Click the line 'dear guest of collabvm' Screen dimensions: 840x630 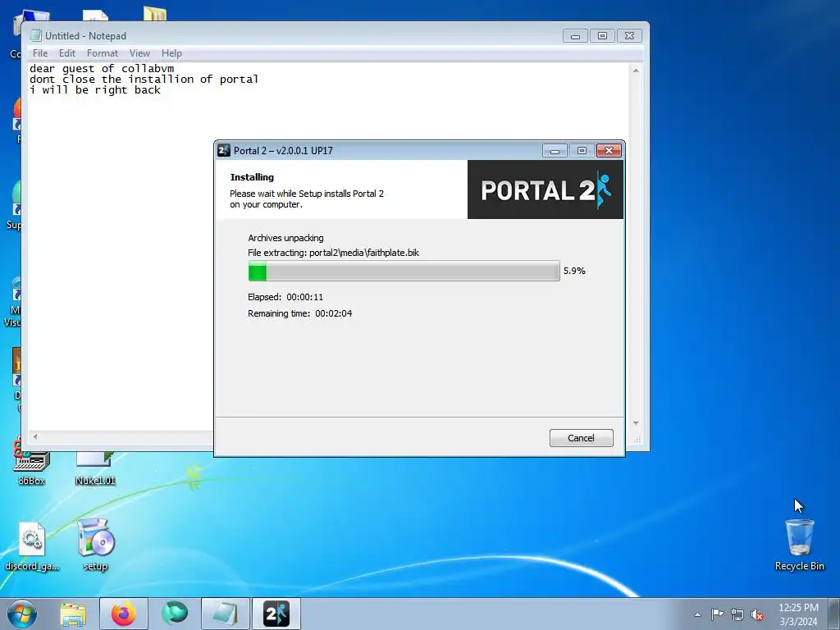[102, 69]
